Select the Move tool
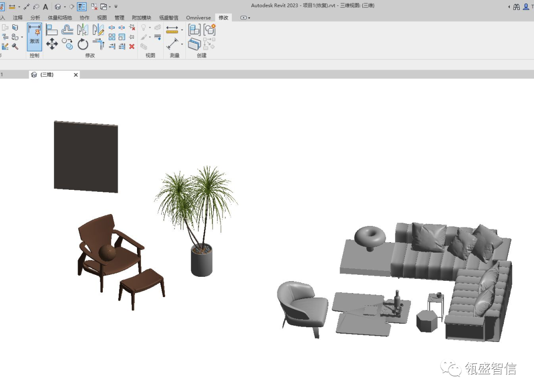 pos(52,44)
